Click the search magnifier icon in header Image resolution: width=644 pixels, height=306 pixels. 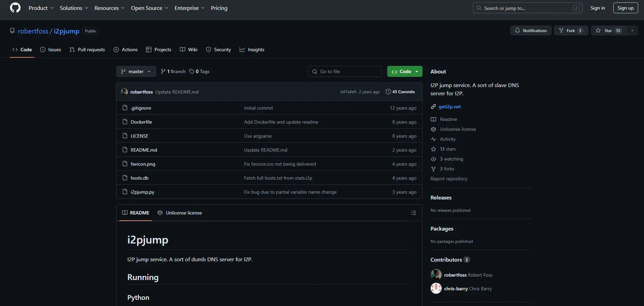point(479,8)
